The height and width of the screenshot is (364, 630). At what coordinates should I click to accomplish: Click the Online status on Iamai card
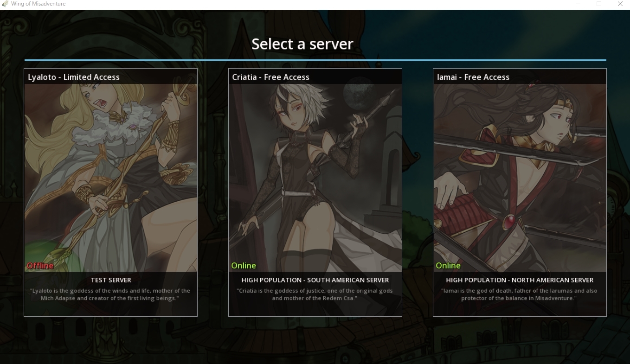tap(448, 266)
